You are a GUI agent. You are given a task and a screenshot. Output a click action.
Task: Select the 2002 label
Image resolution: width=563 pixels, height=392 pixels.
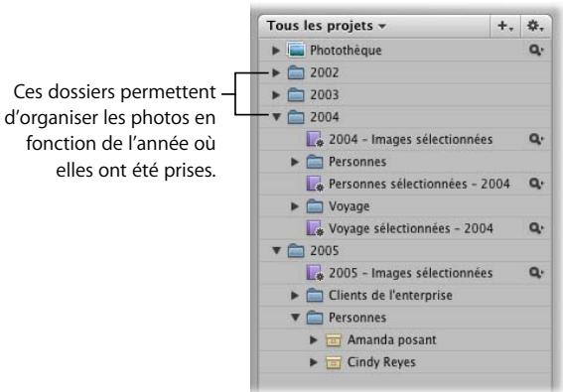pyautogui.click(x=325, y=72)
